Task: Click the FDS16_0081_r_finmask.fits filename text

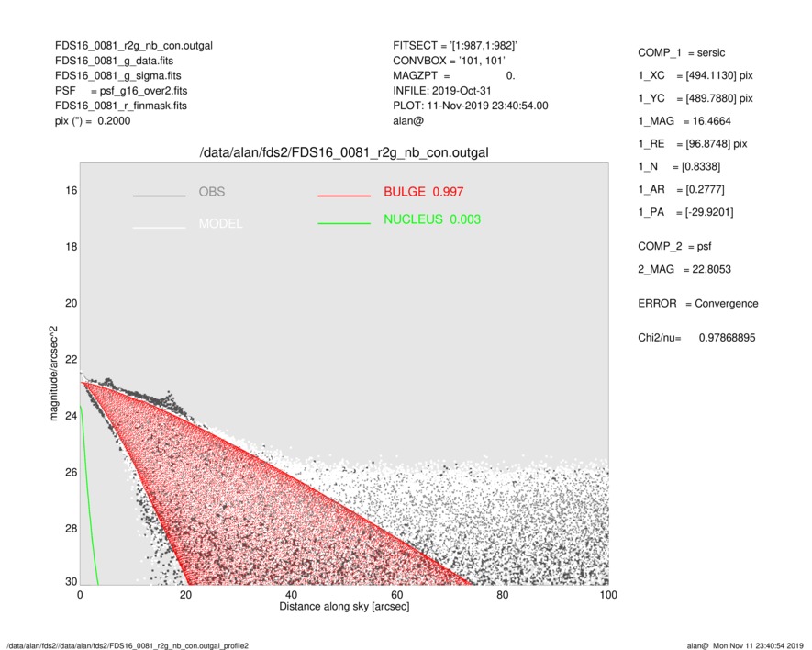Action: point(120,106)
